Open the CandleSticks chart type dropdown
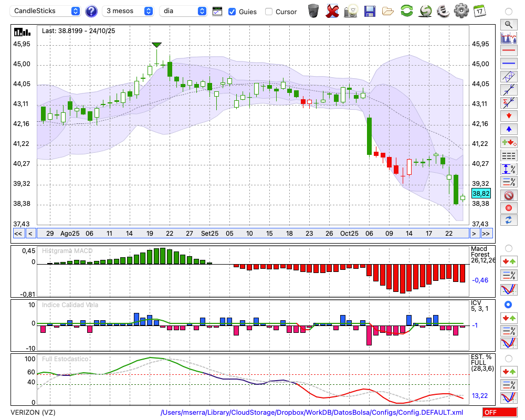The height and width of the screenshot is (420, 525). pyautogui.click(x=46, y=11)
